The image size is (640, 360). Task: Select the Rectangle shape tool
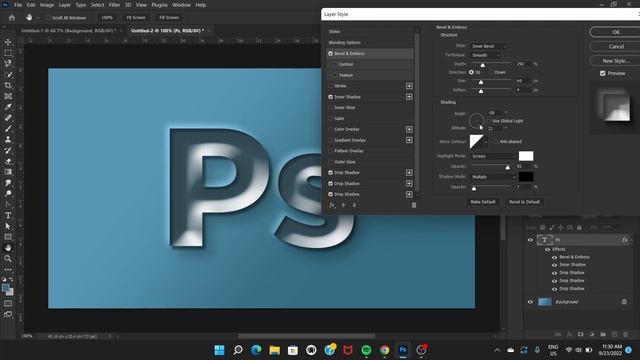(x=8, y=237)
